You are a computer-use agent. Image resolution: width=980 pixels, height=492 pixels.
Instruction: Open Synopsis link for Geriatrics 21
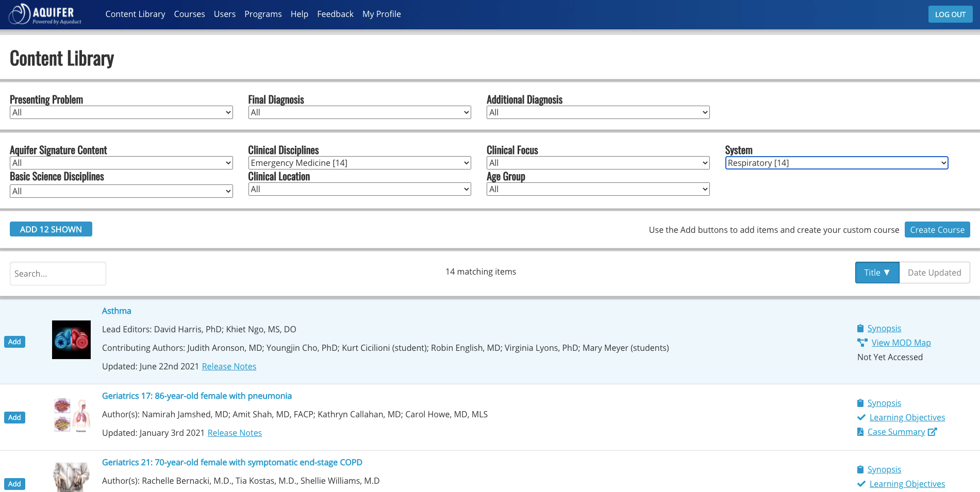tap(884, 469)
